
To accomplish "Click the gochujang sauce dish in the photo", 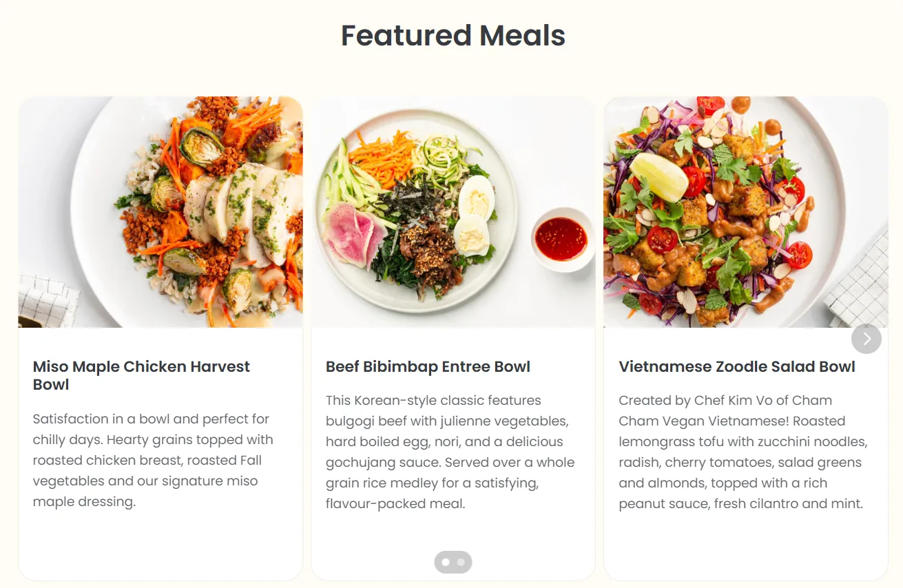I will (561, 238).
